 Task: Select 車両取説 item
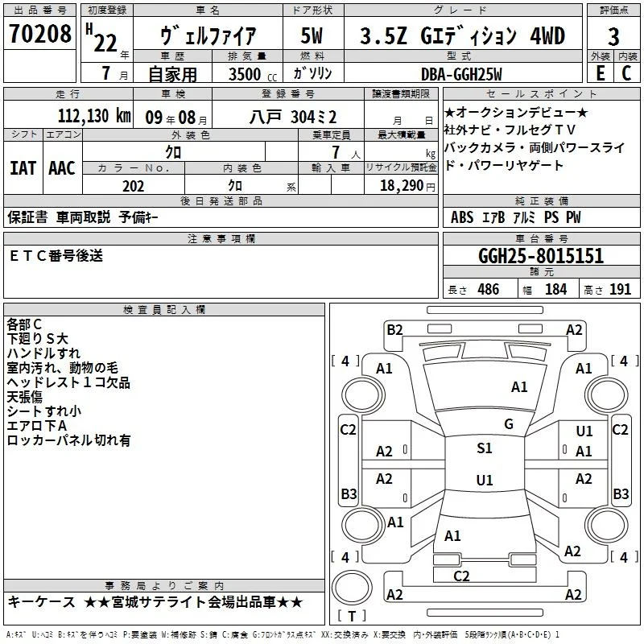coord(84,217)
